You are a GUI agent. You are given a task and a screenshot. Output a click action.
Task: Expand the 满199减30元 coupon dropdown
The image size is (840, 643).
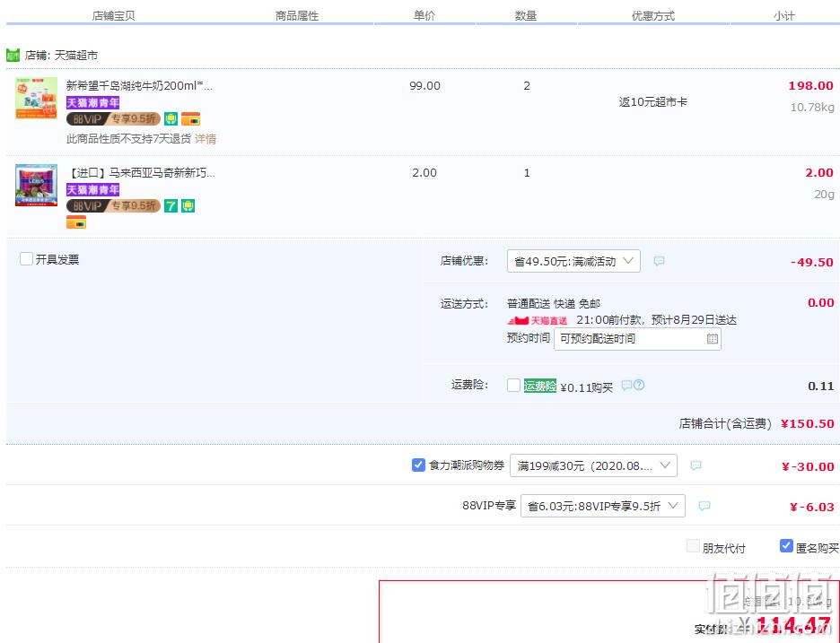tap(593, 465)
